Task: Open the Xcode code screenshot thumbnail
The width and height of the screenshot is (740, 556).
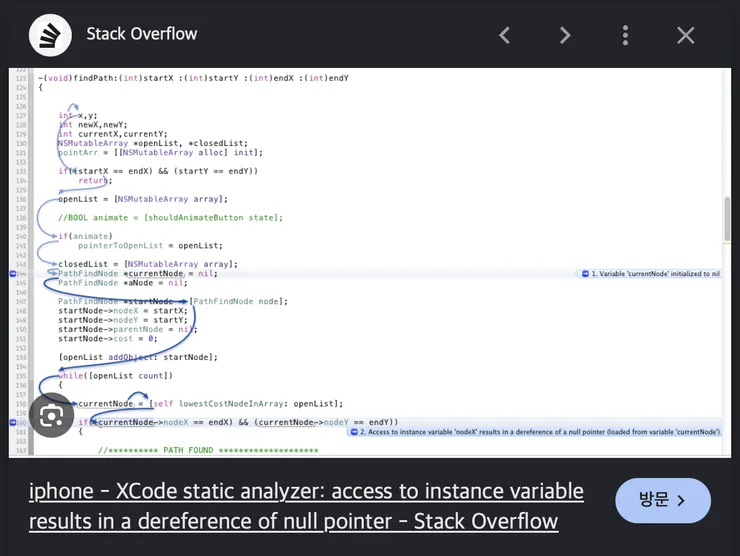Action: pos(370,262)
